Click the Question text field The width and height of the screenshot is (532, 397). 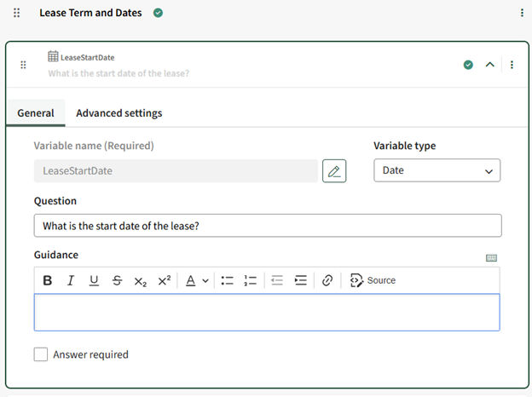click(x=267, y=226)
